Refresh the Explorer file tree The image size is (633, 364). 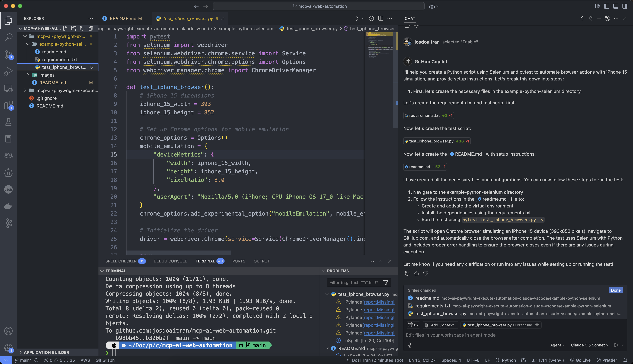(82, 28)
